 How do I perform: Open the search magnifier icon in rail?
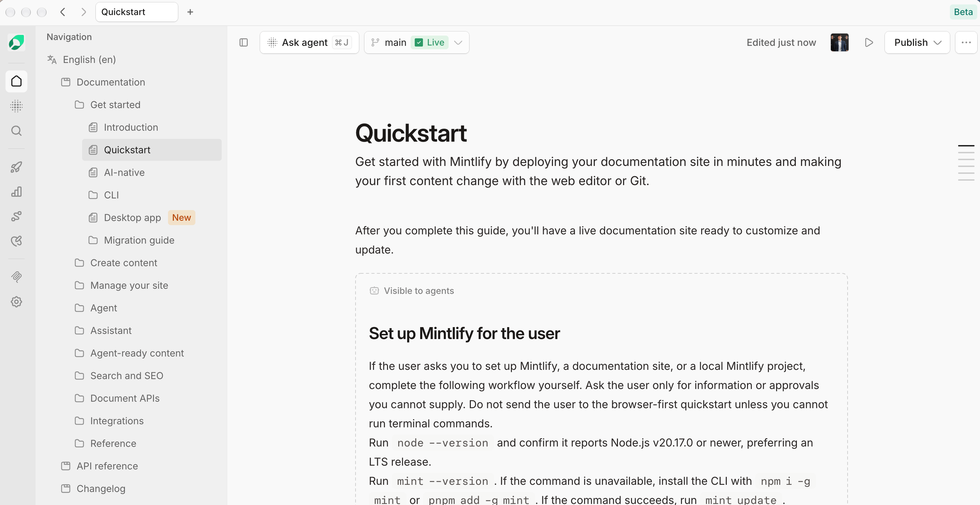click(x=16, y=131)
